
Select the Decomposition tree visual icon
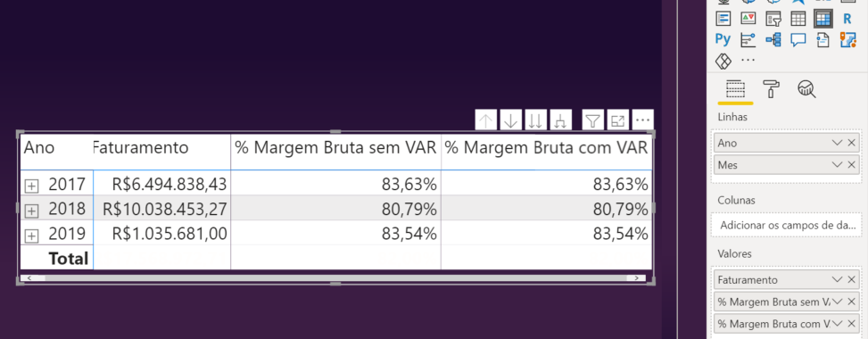pyautogui.click(x=773, y=39)
